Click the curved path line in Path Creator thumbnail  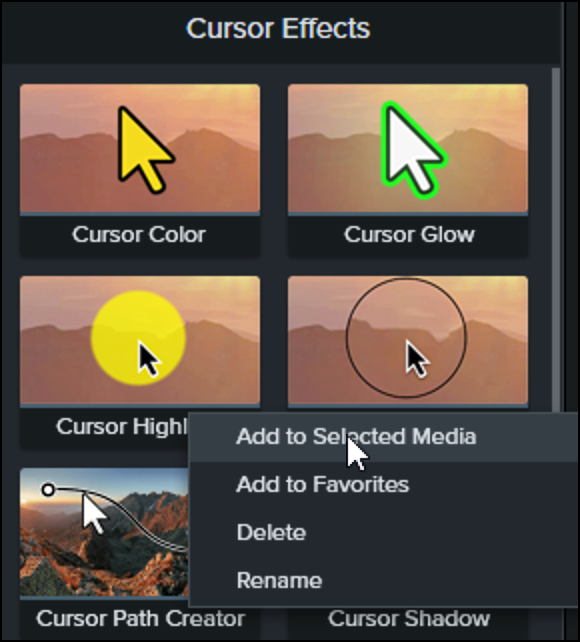tap(135, 518)
